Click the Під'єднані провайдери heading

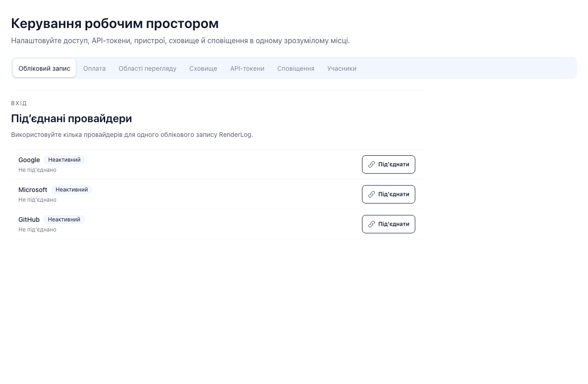pyautogui.click(x=72, y=119)
